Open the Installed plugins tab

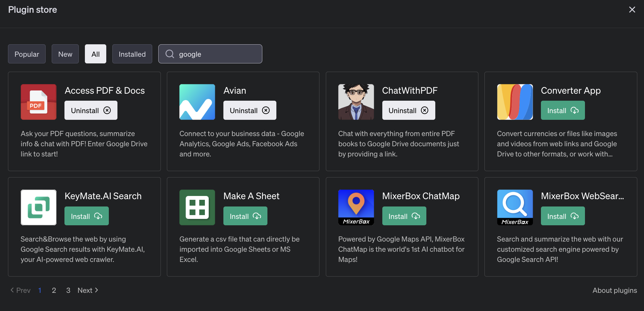132,54
